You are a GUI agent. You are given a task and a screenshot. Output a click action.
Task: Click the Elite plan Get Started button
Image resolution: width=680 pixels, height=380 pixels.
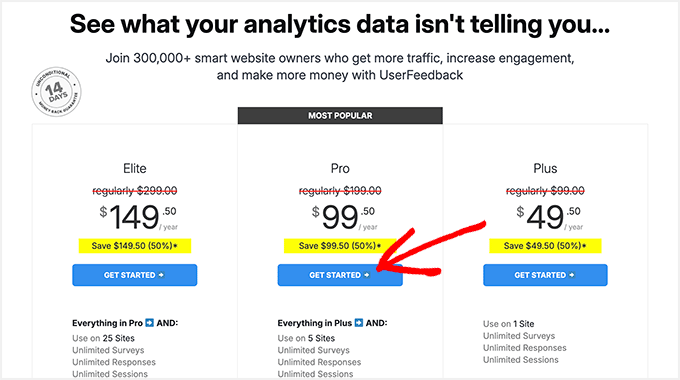(x=134, y=275)
